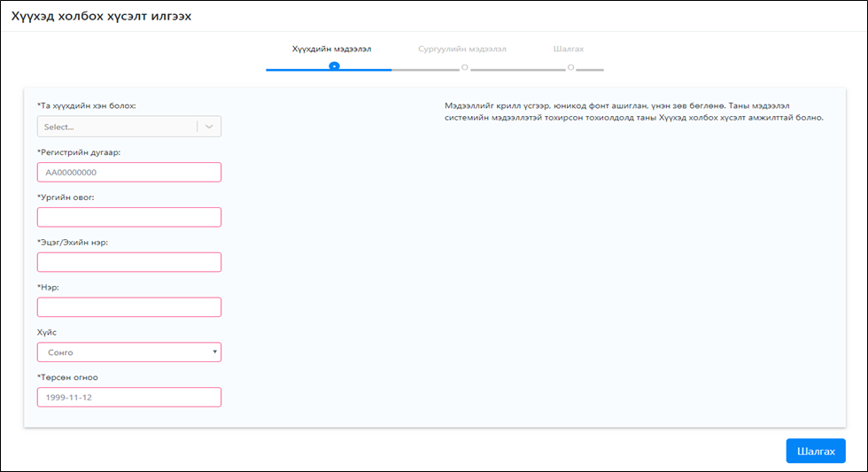
Task: Click the Эцэг/Эхийн нэр text field
Action: click(129, 262)
